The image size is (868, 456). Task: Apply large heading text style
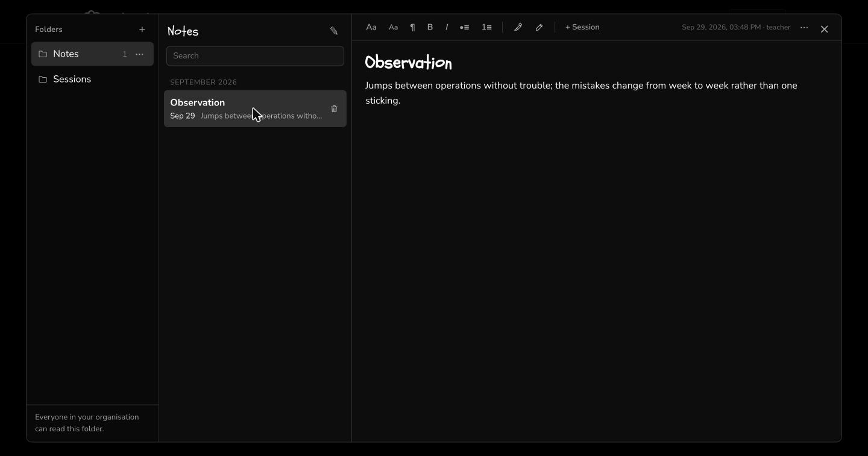(x=371, y=27)
